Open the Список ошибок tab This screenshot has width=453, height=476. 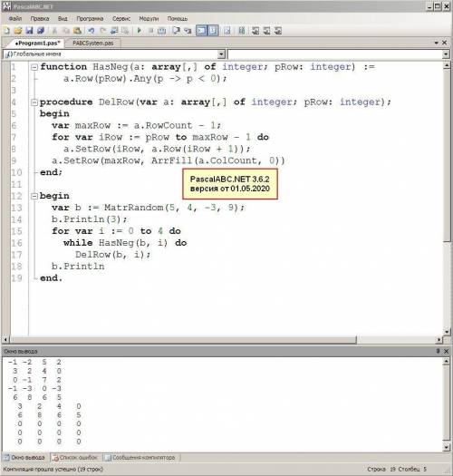[x=76, y=457]
